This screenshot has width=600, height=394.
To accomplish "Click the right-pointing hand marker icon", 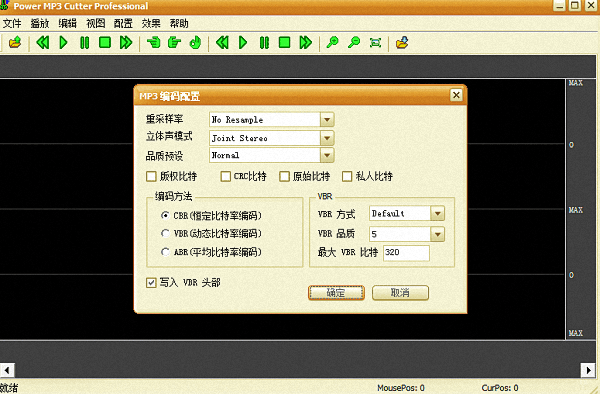I will (174, 42).
